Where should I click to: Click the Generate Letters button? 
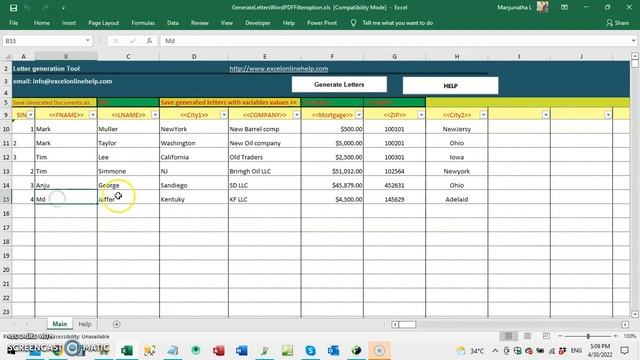339,84
